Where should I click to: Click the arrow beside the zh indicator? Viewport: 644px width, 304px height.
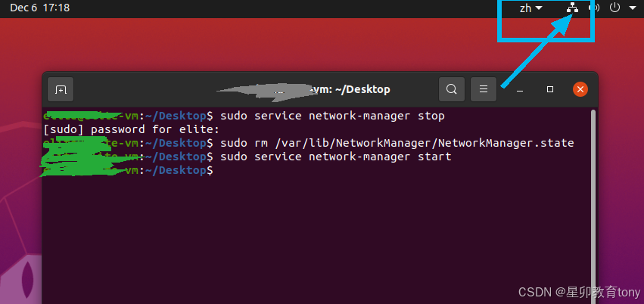coord(539,8)
